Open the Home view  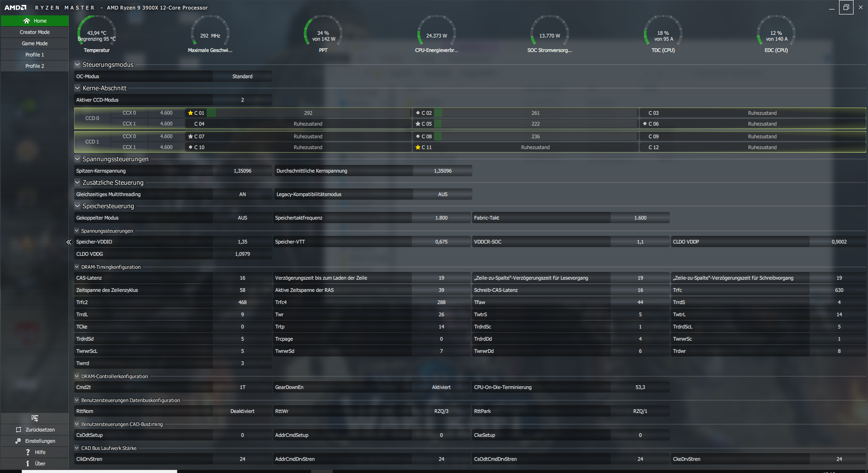[x=35, y=21]
